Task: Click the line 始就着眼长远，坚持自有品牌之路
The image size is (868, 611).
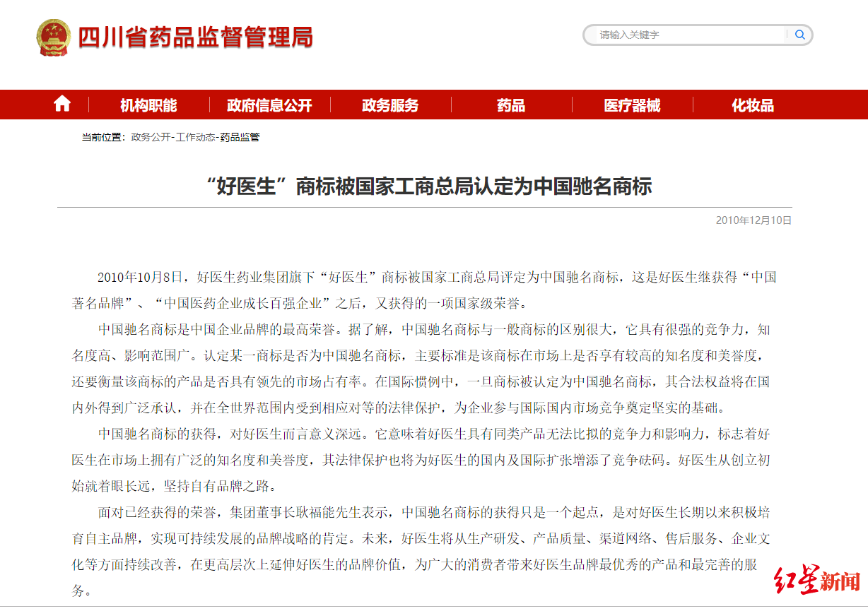Action: tap(176, 487)
